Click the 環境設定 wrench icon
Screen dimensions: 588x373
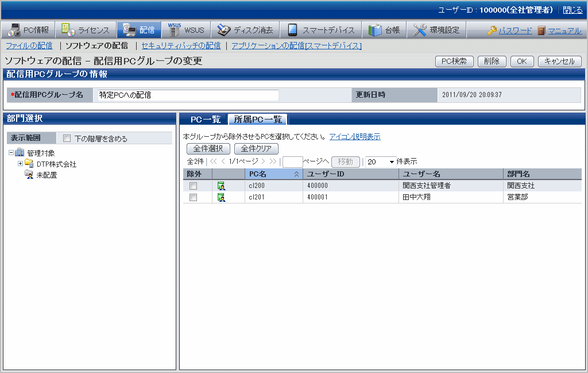(x=420, y=30)
